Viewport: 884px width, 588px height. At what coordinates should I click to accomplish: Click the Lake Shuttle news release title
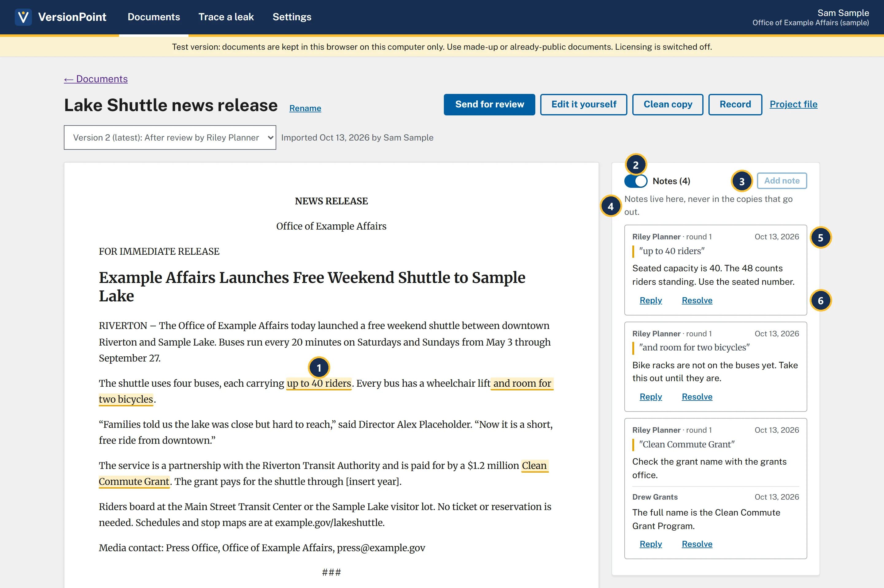[x=171, y=105]
